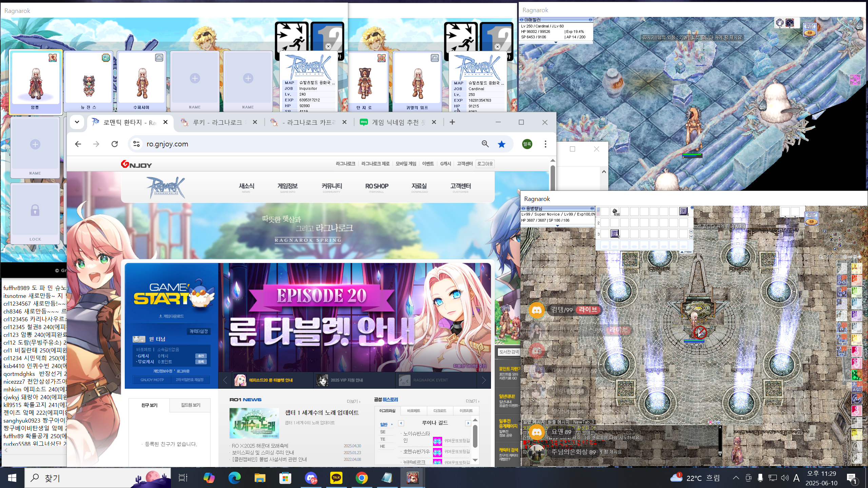Select HE siege type option
The image size is (868, 488).
pyautogui.click(x=383, y=446)
